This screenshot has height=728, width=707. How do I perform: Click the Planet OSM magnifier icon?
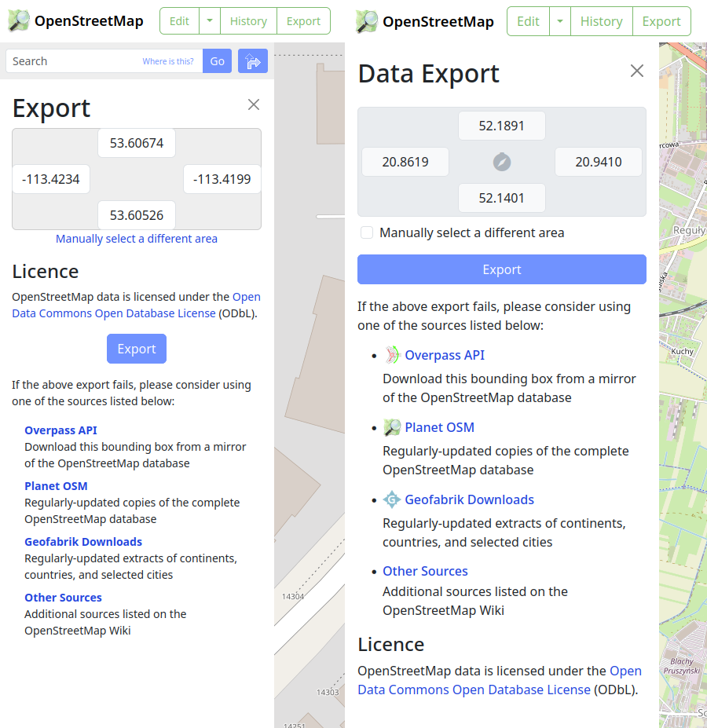pyautogui.click(x=392, y=427)
